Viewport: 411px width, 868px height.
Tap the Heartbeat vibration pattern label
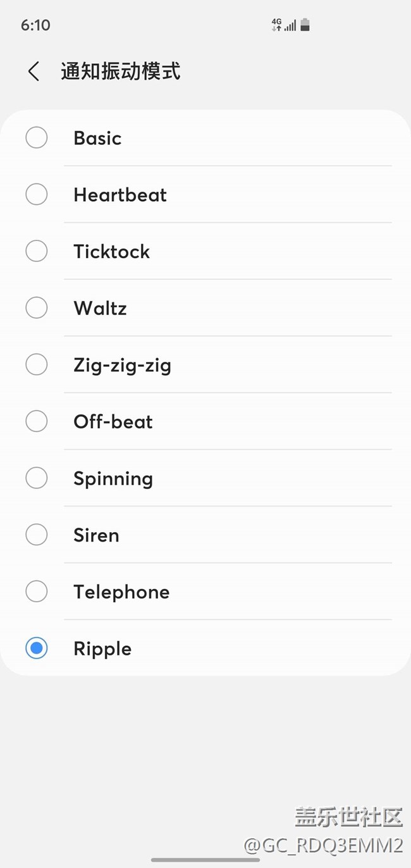[120, 195]
